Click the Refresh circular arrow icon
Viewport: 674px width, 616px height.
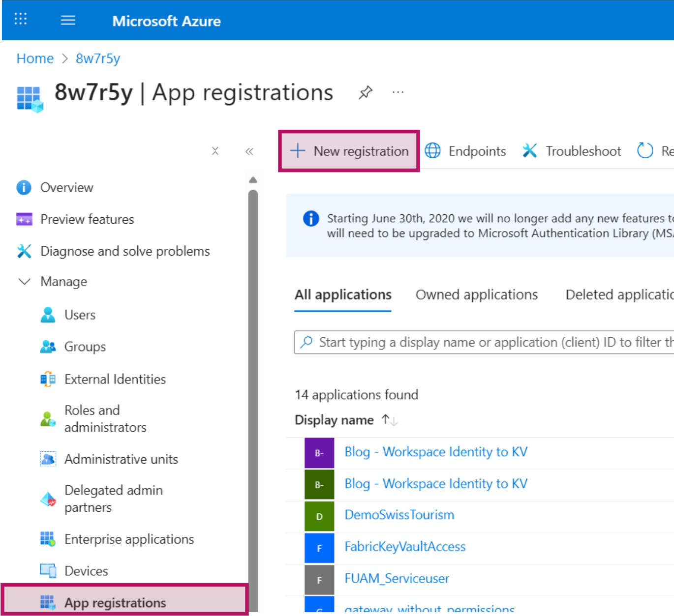pos(644,150)
